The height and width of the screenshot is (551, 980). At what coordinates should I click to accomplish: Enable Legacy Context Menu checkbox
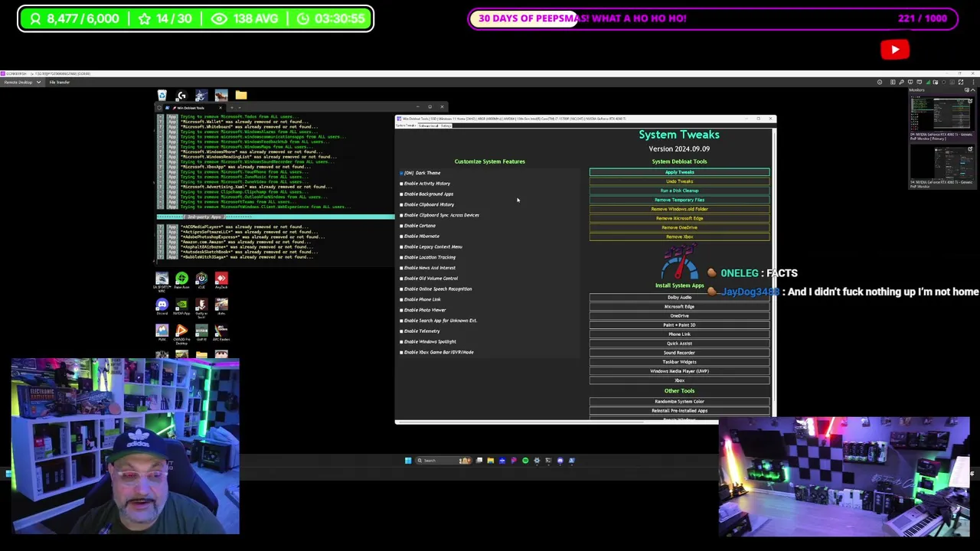401,247
